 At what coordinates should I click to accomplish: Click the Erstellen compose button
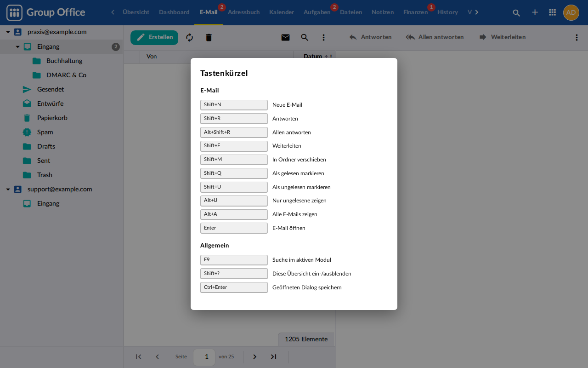(x=154, y=37)
